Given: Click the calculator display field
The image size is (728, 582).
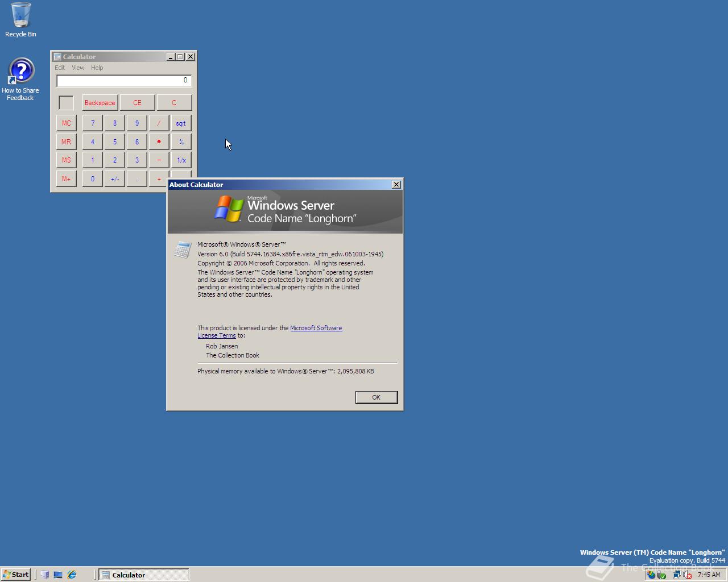Looking at the screenshot, I should 124,81.
